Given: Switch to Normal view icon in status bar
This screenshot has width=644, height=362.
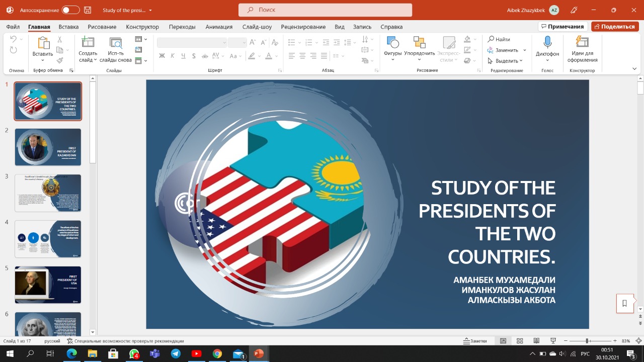Looking at the screenshot, I should tap(503, 341).
